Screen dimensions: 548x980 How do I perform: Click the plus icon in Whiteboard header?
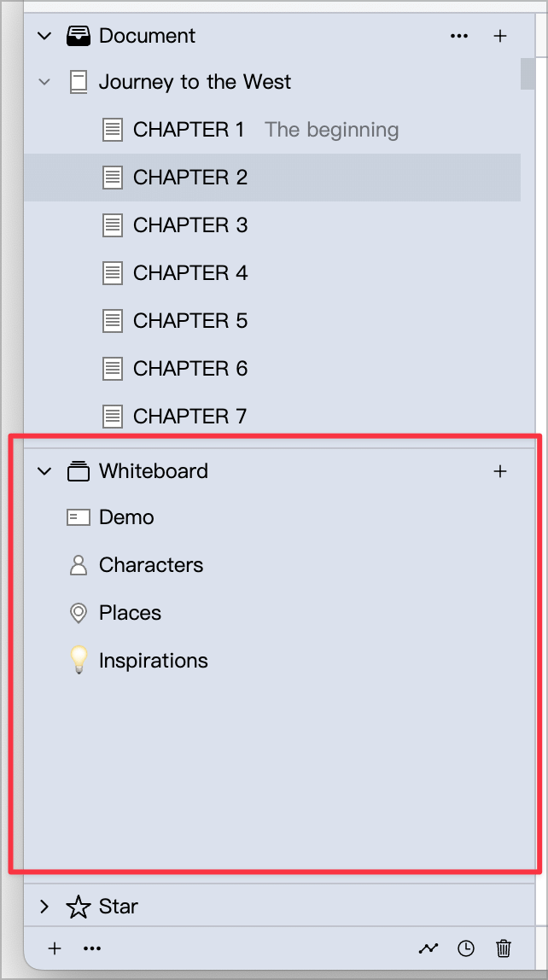click(500, 471)
